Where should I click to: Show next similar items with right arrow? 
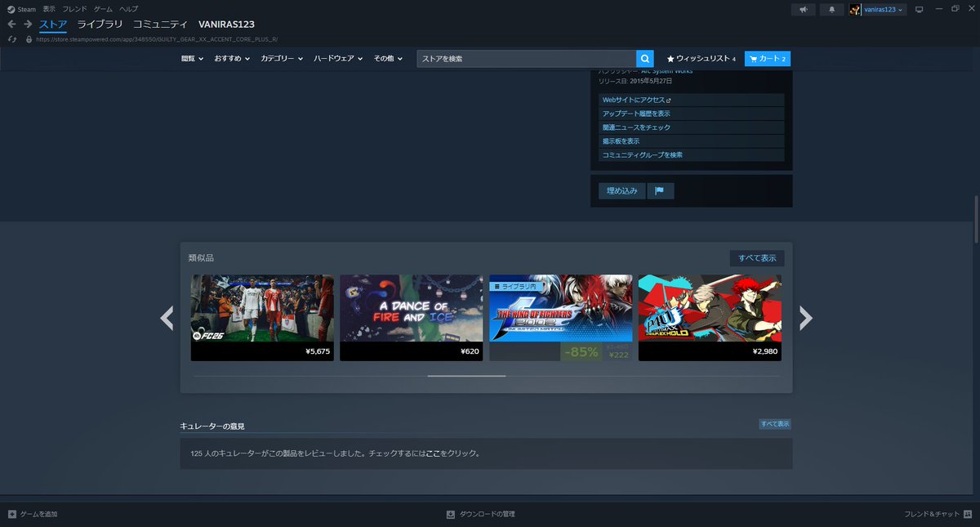click(805, 318)
